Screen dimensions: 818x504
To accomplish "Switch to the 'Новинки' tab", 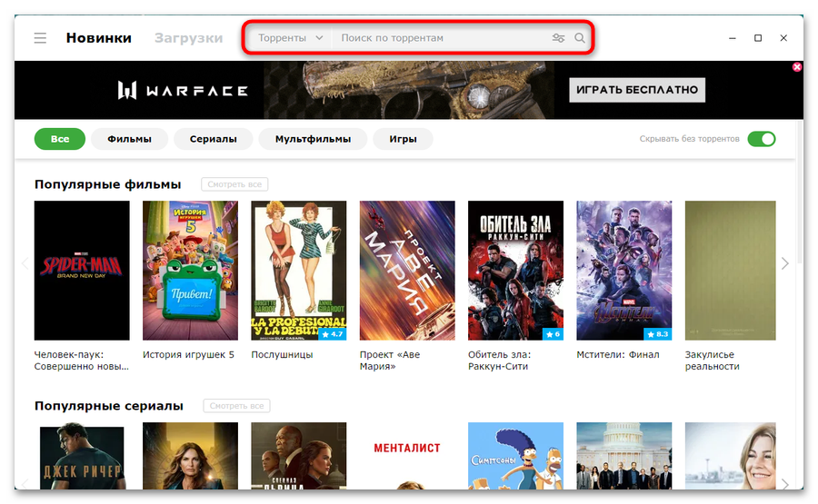I will coord(98,38).
